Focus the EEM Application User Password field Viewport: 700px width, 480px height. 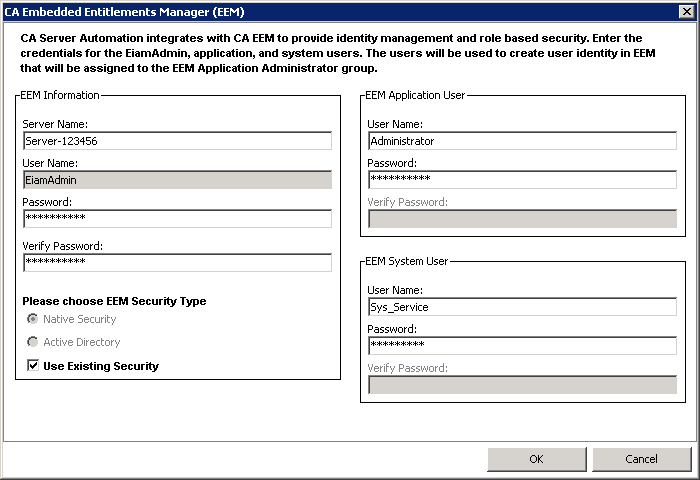[522, 180]
